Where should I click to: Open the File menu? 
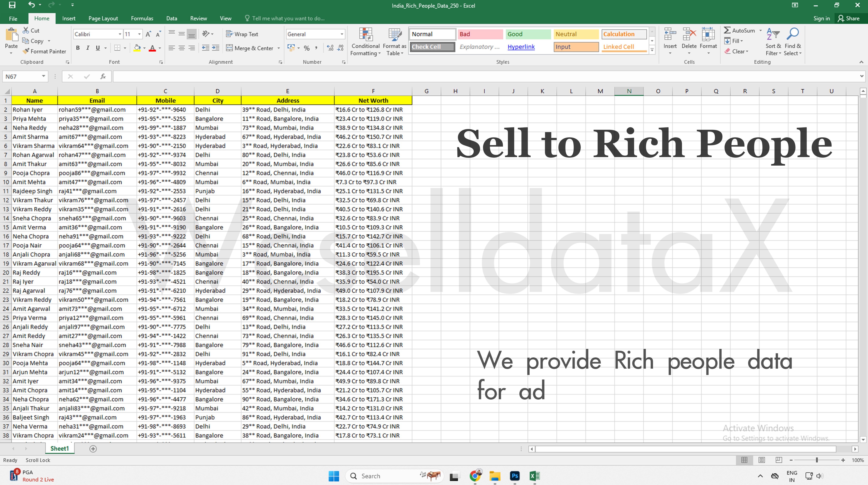13,19
